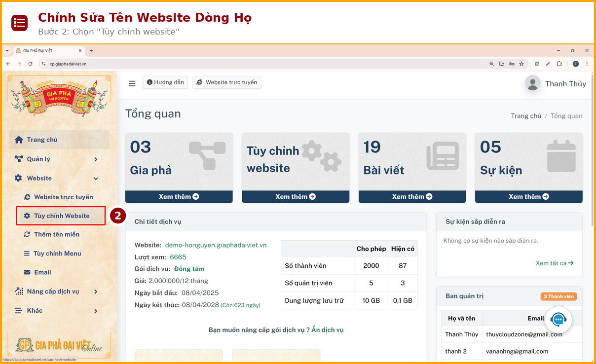Click Xem thêm under Sự kiện card
This screenshot has width=596, height=364.
(x=528, y=196)
